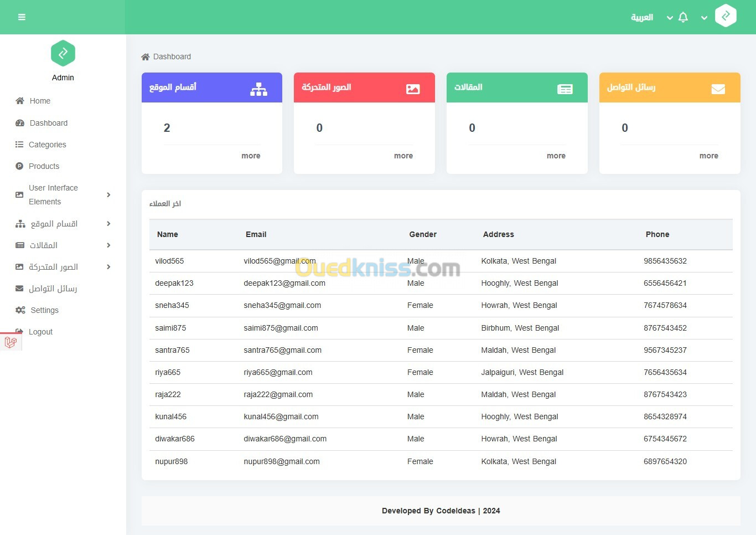This screenshot has width=756, height=535.
Task: Click email deepak123@gmail.com
Action: [x=284, y=283]
